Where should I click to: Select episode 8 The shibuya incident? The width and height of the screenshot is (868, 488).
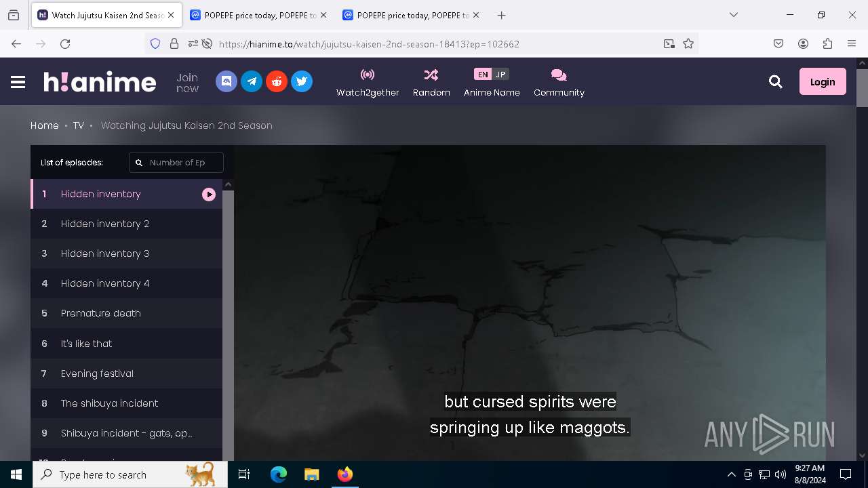[126, 403]
